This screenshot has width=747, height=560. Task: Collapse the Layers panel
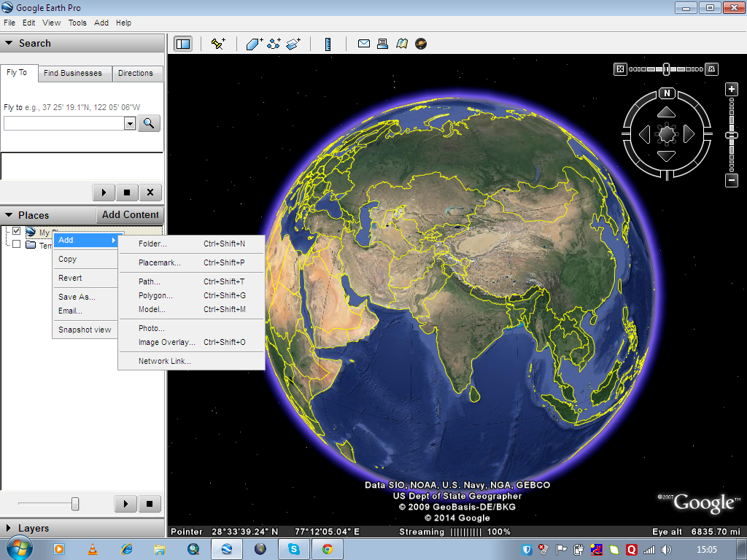(x=7, y=528)
